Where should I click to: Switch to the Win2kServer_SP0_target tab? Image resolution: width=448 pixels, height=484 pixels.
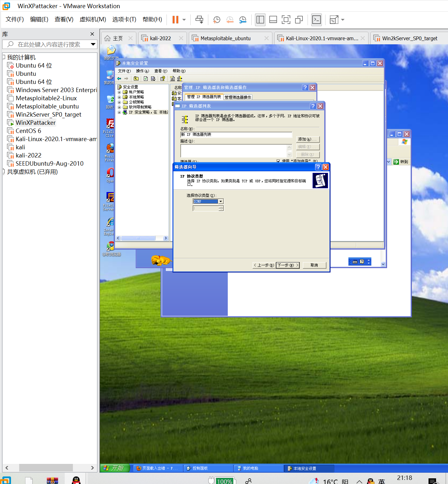tap(409, 38)
